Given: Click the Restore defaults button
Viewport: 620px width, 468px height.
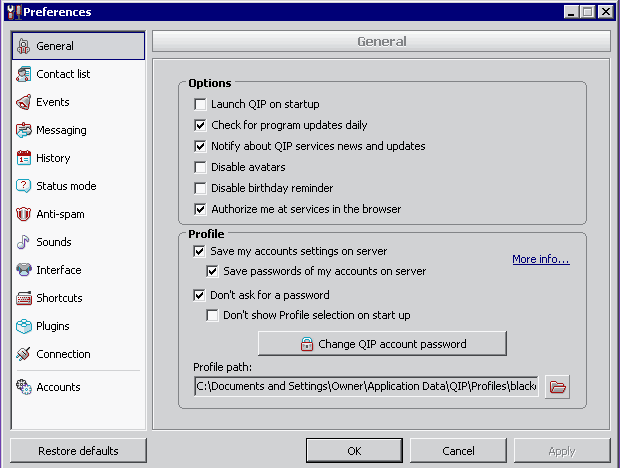Looking at the screenshot, I should click(78, 451).
